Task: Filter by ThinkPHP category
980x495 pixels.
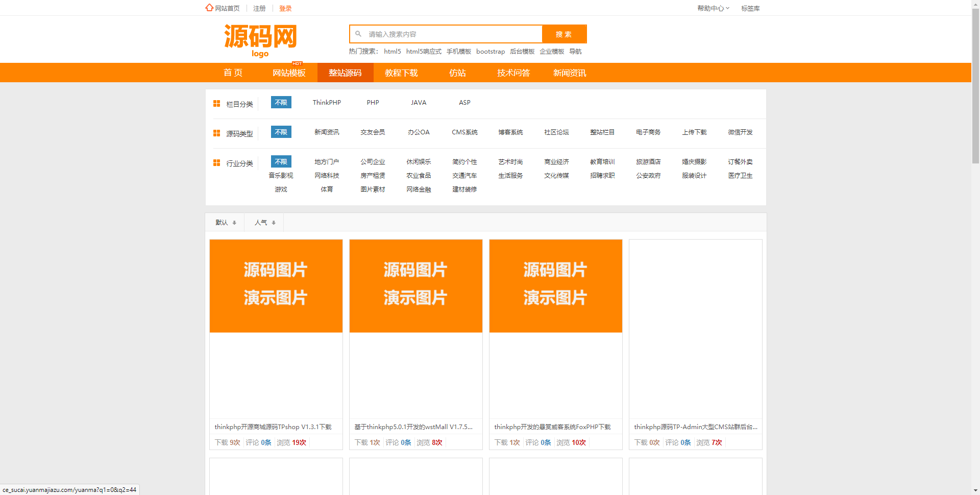Action: [327, 102]
